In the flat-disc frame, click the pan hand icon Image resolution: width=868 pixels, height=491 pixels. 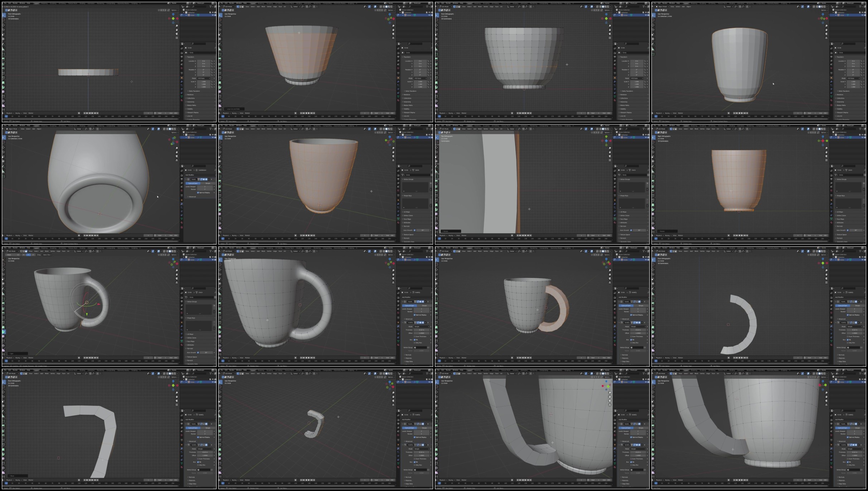177,30
